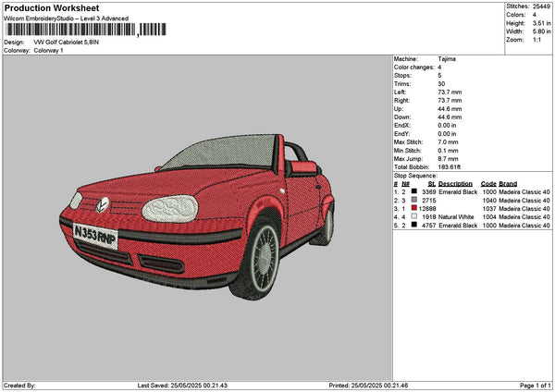Click the Max Jump value 8.7 mm

(x=448, y=159)
